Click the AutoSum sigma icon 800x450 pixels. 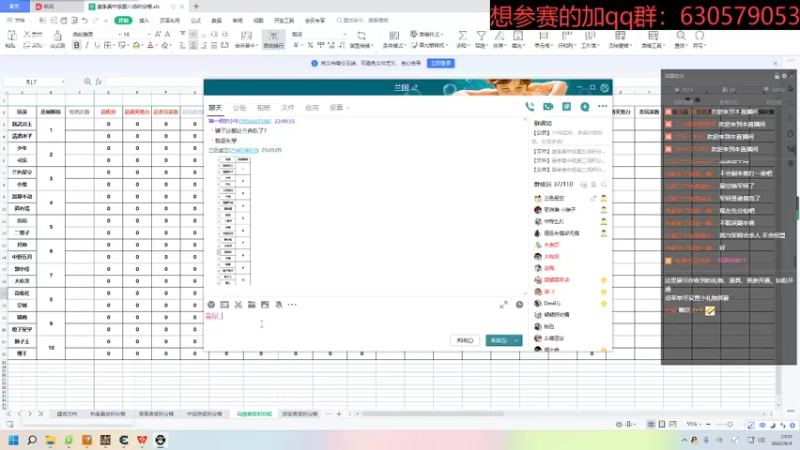click(462, 35)
